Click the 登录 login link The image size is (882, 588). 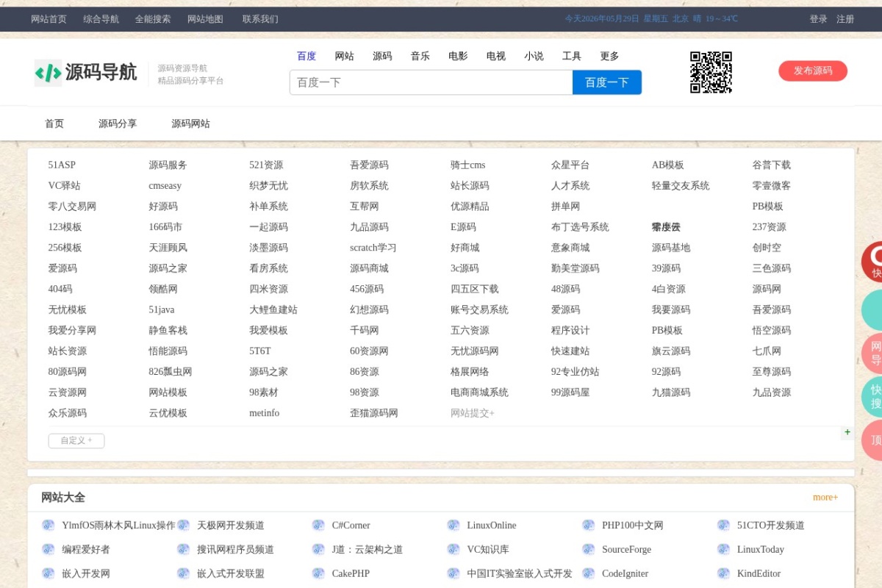(819, 19)
